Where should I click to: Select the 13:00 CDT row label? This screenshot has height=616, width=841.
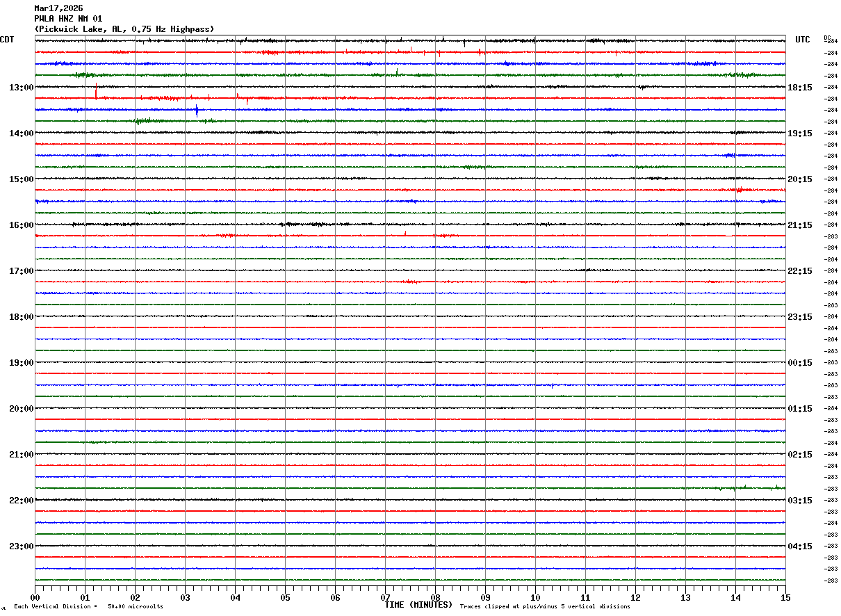22,88
